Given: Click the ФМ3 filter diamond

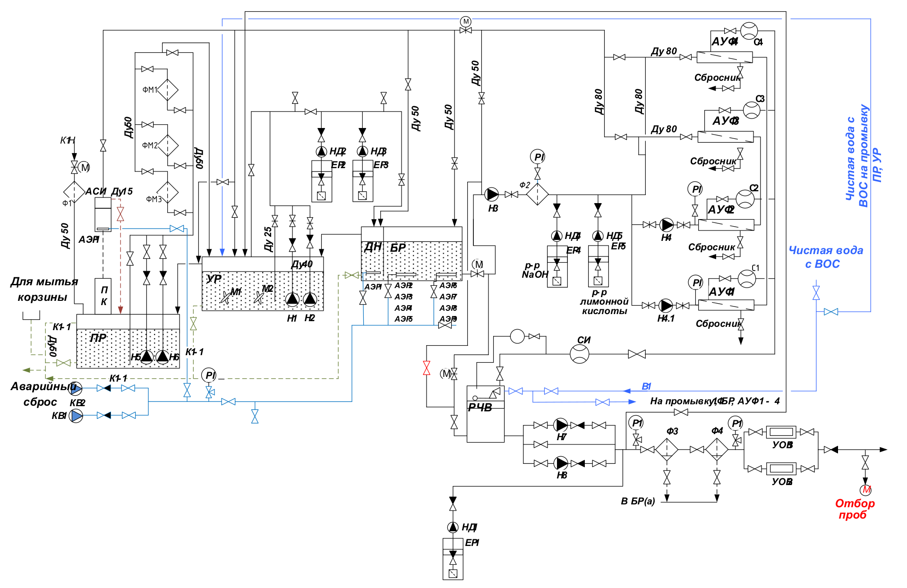Looking at the screenshot, I should 168,193.
